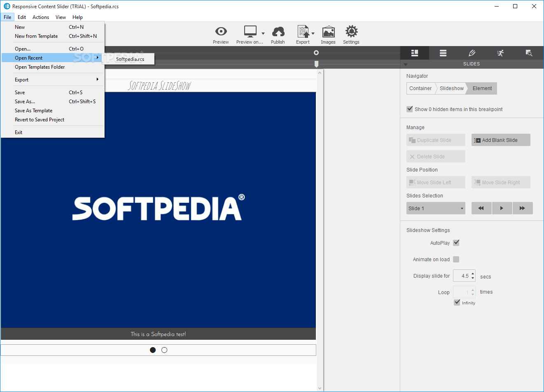Select Element in the Navigator
The width and height of the screenshot is (544, 392).
482,88
